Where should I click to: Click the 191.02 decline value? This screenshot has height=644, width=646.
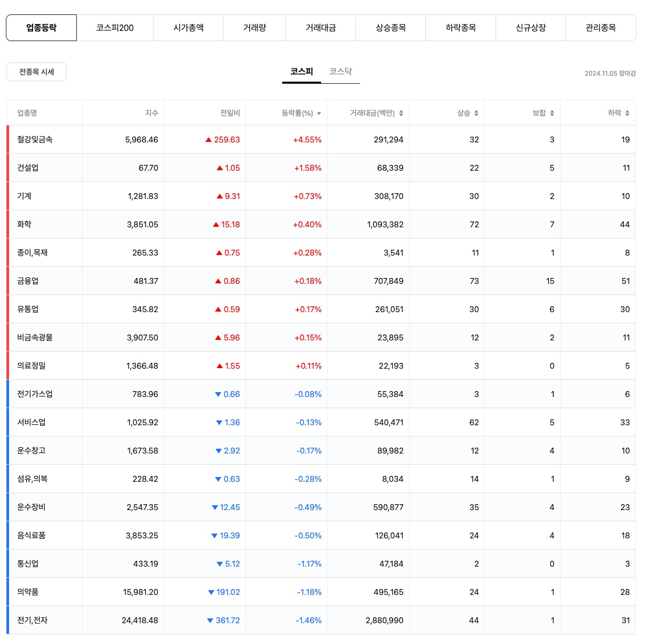228,592
